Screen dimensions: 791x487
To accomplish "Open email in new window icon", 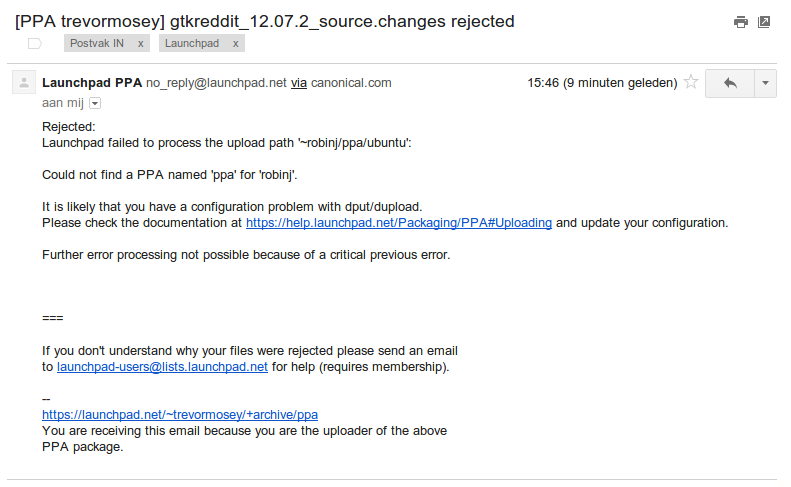I will click(764, 22).
